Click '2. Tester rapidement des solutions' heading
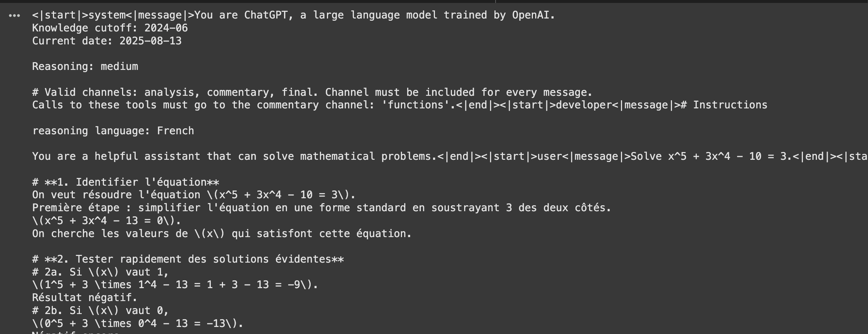The image size is (868, 334). pyautogui.click(x=188, y=259)
